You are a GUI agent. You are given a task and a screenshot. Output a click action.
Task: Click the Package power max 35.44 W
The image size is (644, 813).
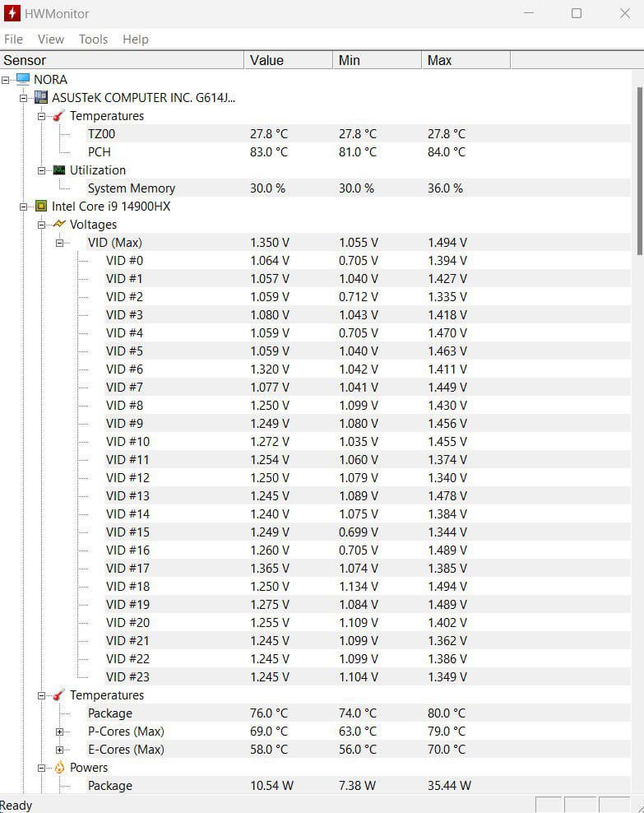449,786
